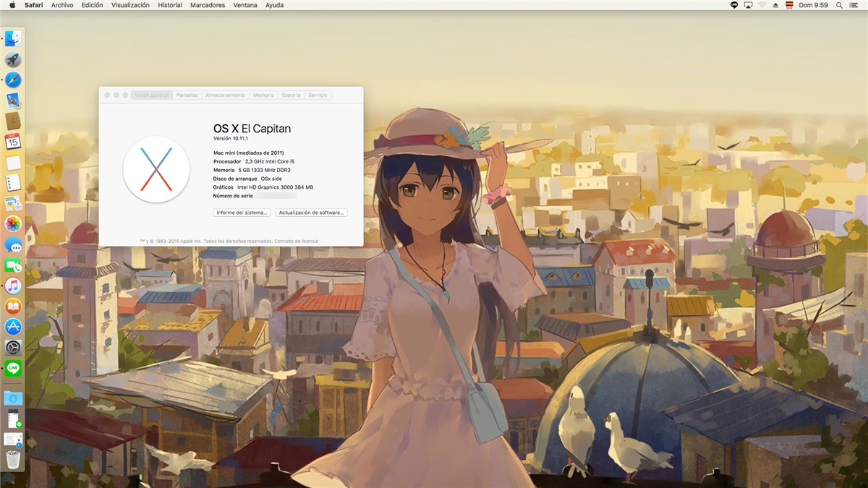Click Mac mini (mediados de 2011) text
Viewport: 868px width, 488px height.
(248, 153)
